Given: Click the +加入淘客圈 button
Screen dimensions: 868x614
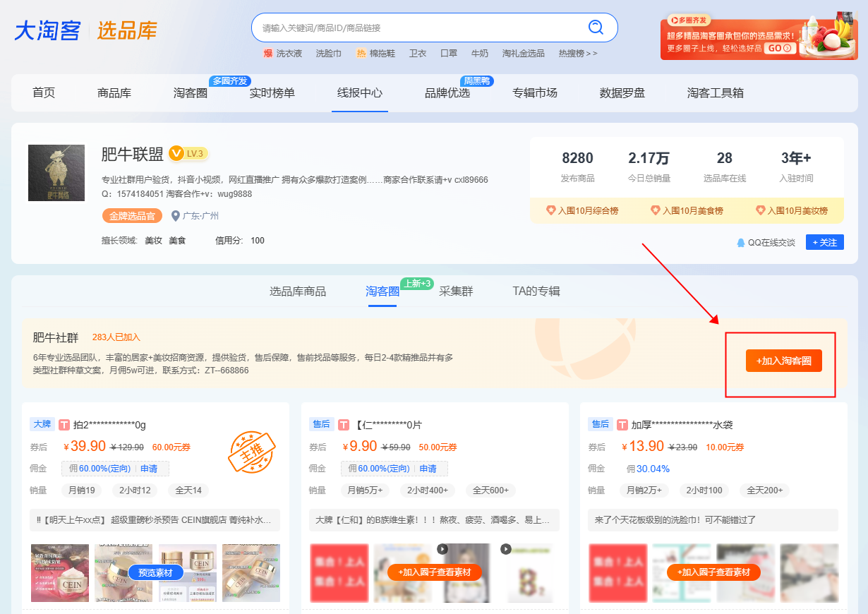Looking at the screenshot, I should pyautogui.click(x=783, y=361).
